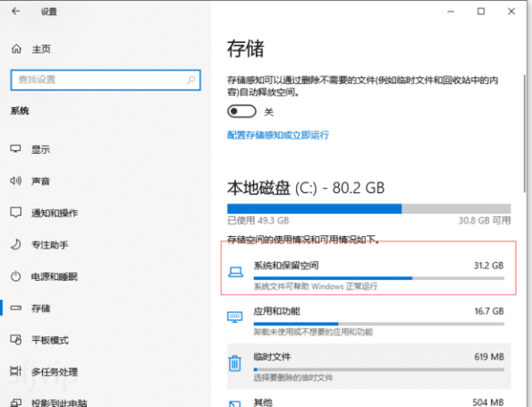Go back with the back arrow
This screenshot has height=407, width=532.
pos(15,12)
